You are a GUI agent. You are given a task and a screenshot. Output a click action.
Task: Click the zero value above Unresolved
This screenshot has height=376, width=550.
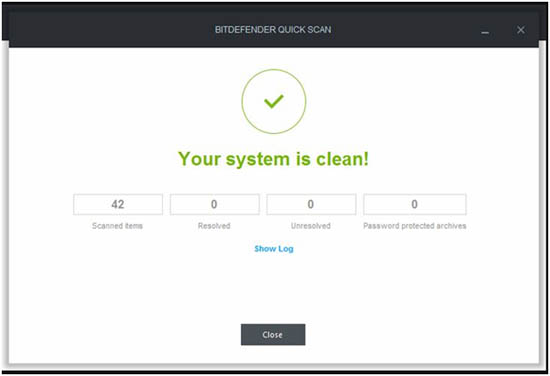coord(310,204)
